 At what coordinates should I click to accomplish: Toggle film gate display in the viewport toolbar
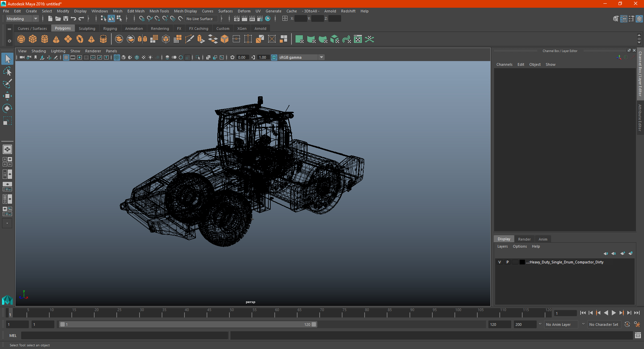pos(73,57)
